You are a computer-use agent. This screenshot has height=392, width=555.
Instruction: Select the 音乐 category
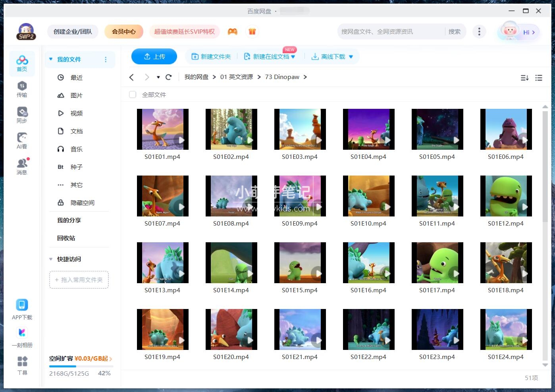[x=76, y=149]
